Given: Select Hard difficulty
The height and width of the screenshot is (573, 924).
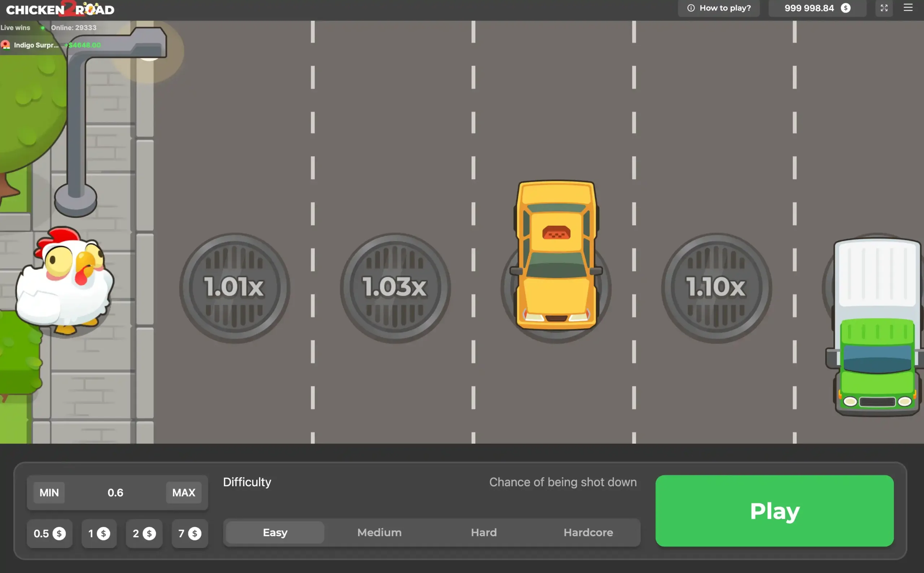Looking at the screenshot, I should [x=483, y=533].
